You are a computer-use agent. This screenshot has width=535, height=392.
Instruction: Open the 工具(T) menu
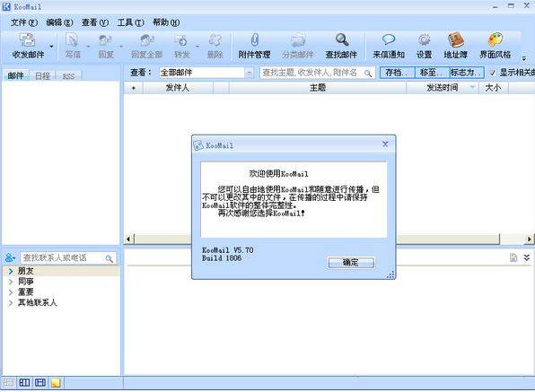tap(130, 22)
